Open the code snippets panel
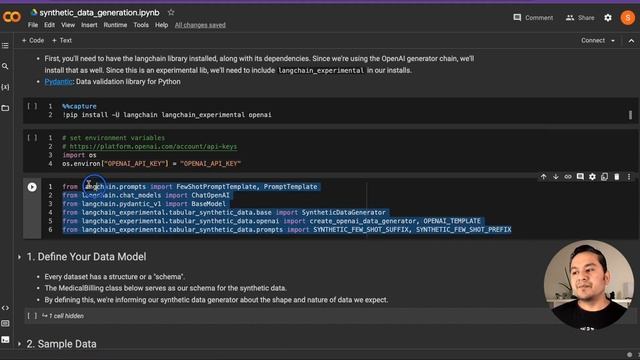 [5, 308]
